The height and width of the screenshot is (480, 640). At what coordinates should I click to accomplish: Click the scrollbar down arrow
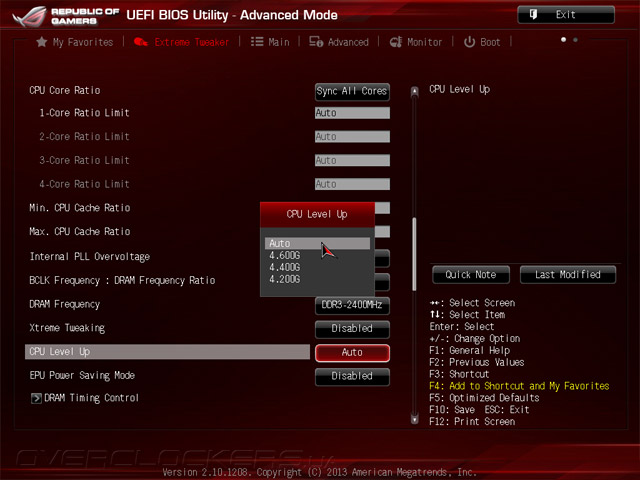[414, 419]
